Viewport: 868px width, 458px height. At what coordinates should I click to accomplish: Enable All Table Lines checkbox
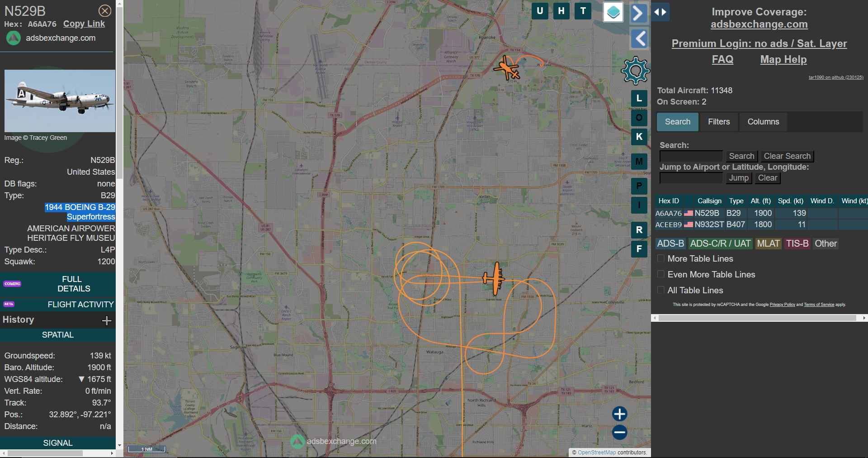pos(661,290)
